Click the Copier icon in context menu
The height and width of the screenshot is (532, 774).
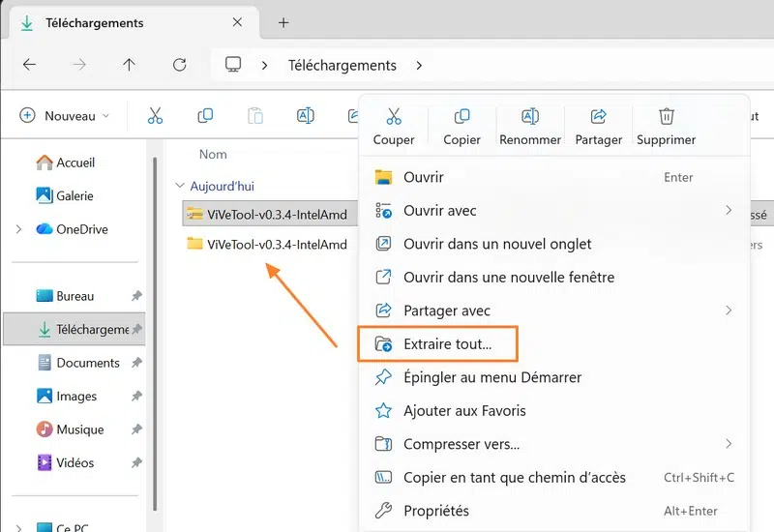click(x=461, y=117)
